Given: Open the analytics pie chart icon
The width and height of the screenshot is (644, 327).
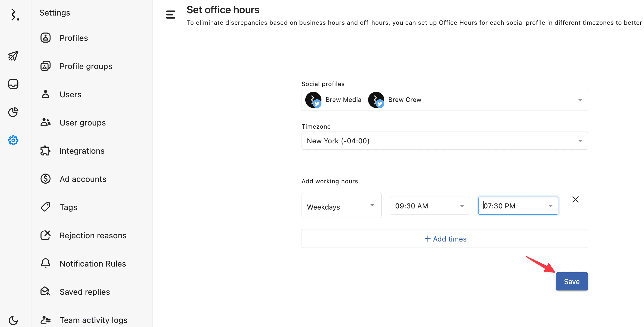Looking at the screenshot, I should click(13, 112).
